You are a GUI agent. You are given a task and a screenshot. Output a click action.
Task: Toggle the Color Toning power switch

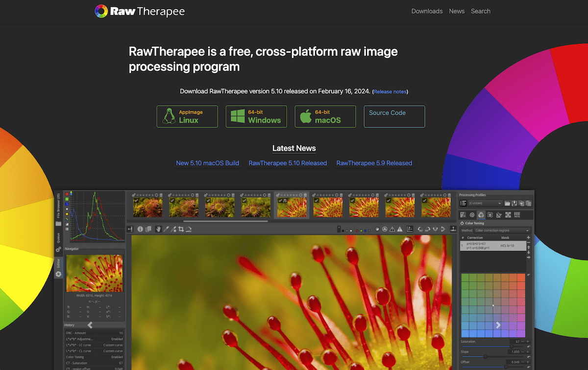[x=462, y=223]
